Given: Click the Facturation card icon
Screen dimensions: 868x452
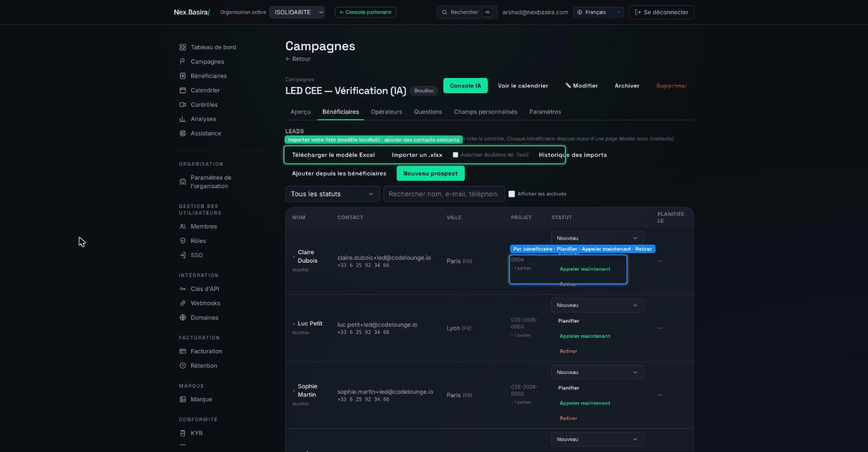Looking at the screenshot, I should click(183, 351).
